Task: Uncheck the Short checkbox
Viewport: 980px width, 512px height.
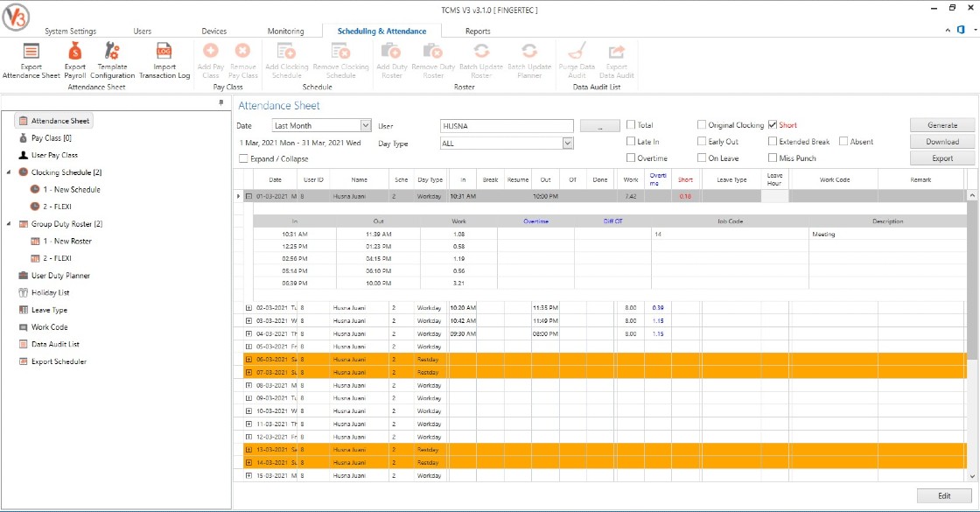Action: (773, 125)
